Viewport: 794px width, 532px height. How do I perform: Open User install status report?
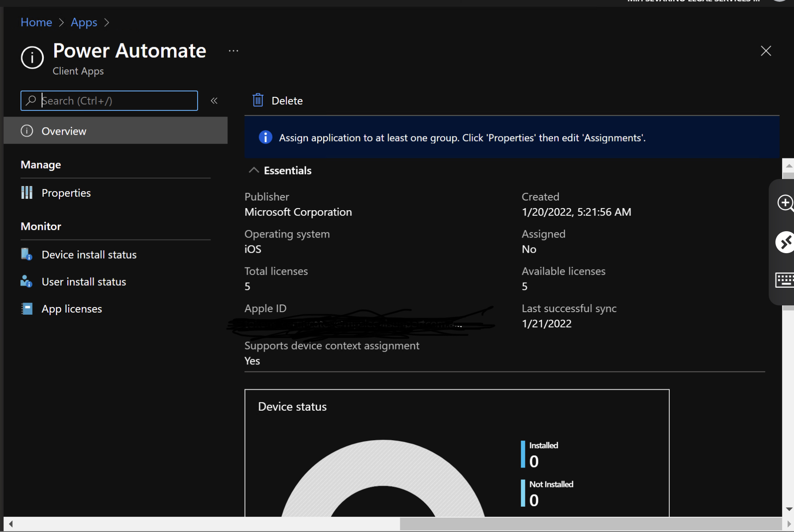coord(83,282)
